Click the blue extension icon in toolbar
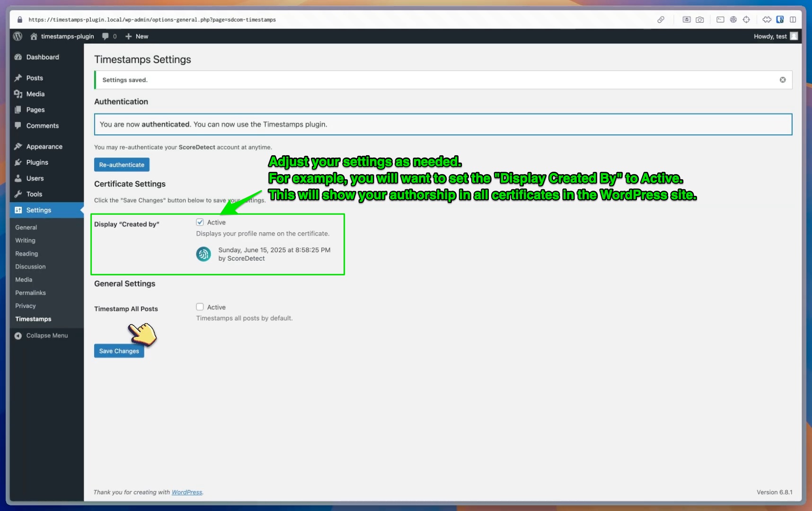 (x=780, y=19)
